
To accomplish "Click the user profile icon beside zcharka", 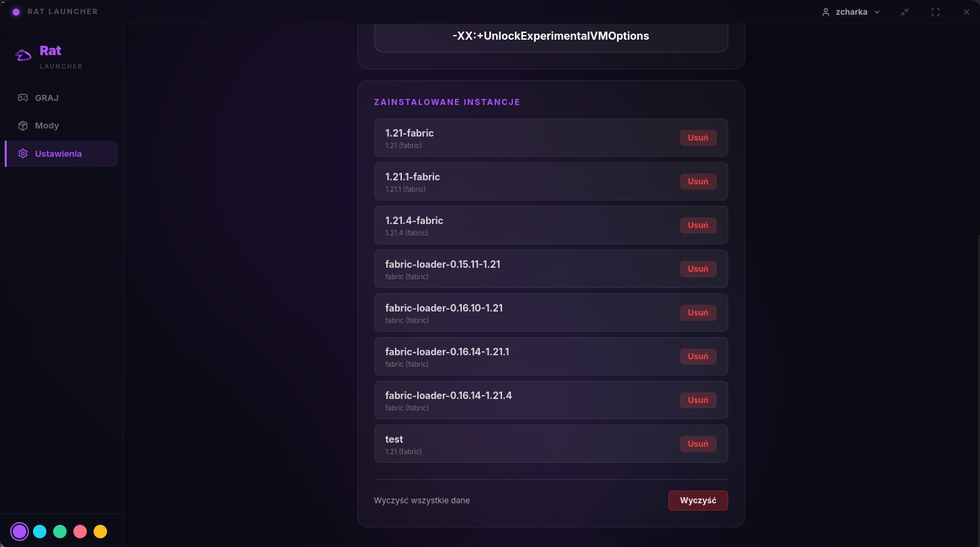I will pyautogui.click(x=826, y=11).
